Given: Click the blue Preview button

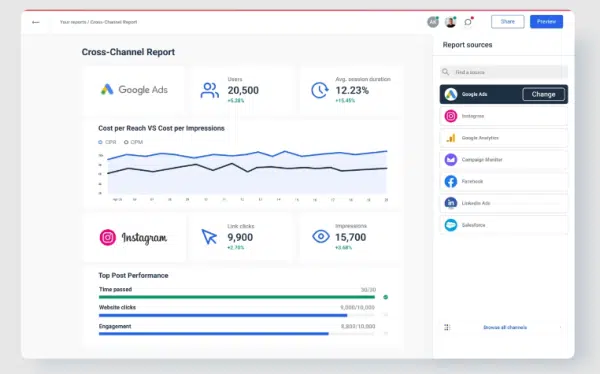Looking at the screenshot, I should (x=546, y=21).
